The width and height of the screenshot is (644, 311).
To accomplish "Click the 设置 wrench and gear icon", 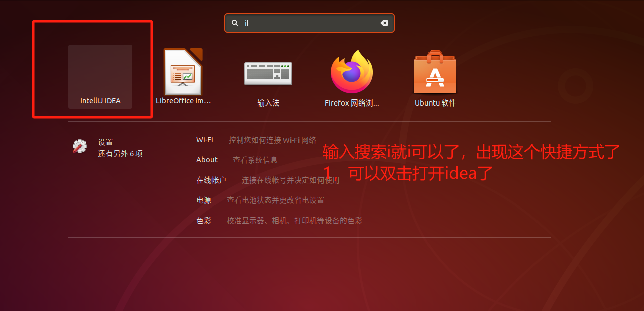I will [x=80, y=146].
